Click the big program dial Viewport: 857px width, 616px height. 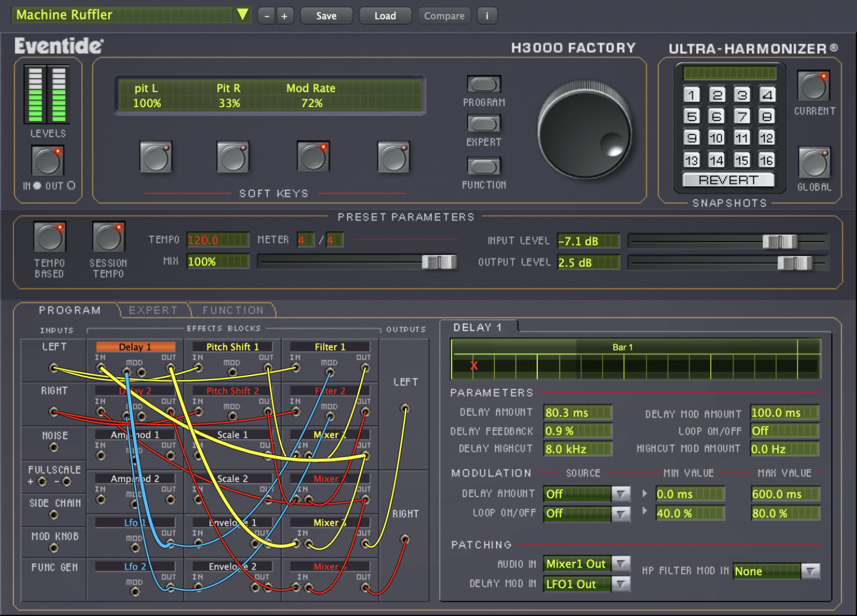click(584, 130)
